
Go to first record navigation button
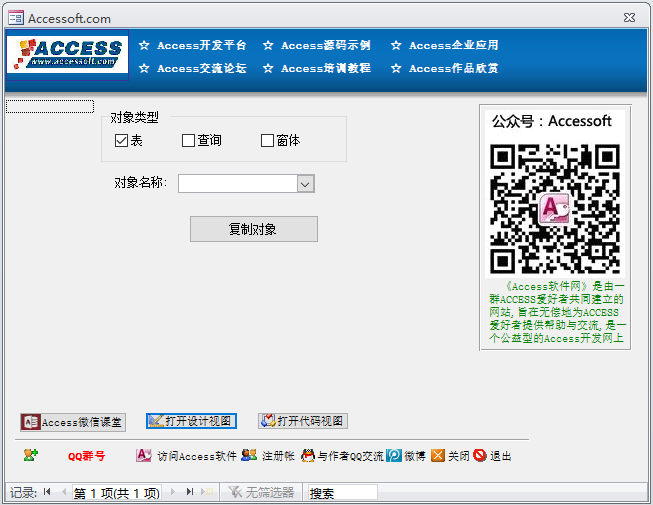coord(47,492)
